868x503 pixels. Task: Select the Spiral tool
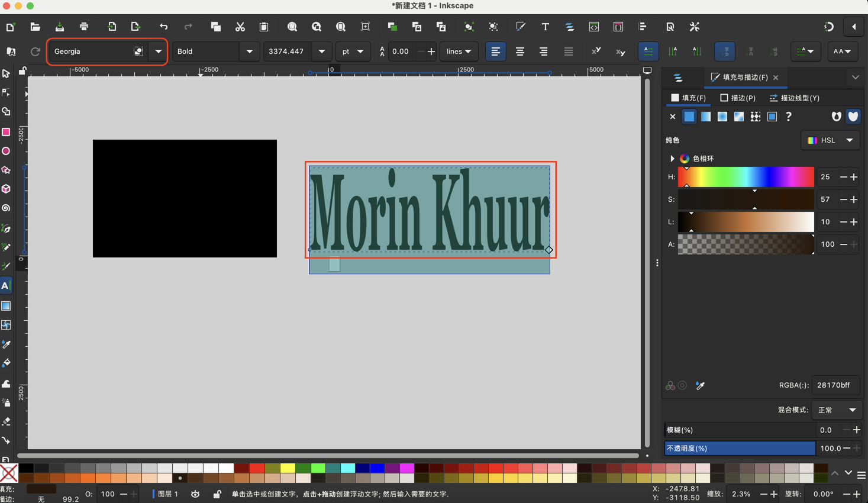pyautogui.click(x=7, y=208)
